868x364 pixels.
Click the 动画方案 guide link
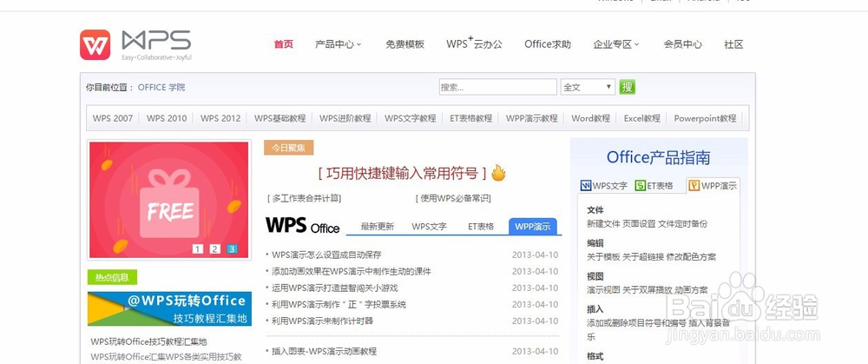[x=692, y=290]
